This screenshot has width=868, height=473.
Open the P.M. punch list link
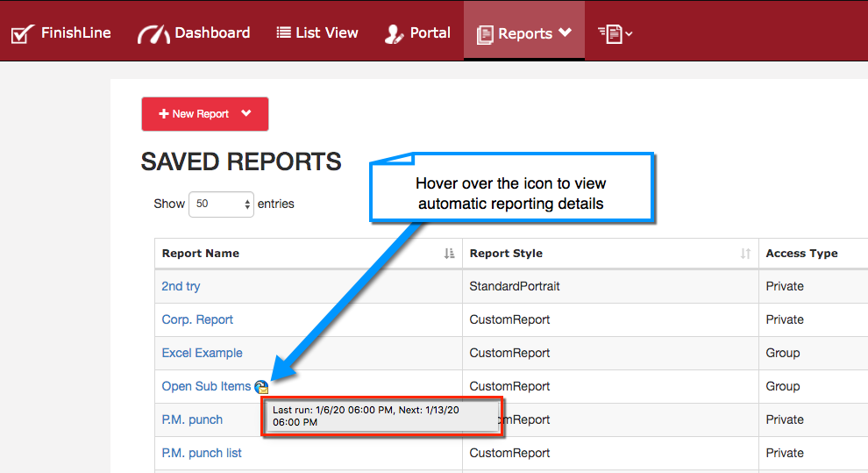(202, 453)
